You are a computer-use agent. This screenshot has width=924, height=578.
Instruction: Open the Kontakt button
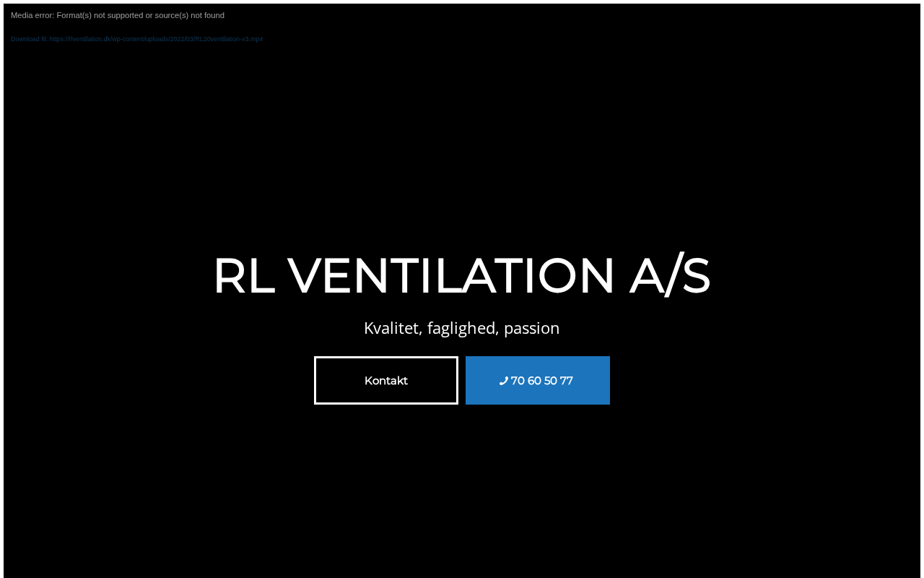click(386, 380)
